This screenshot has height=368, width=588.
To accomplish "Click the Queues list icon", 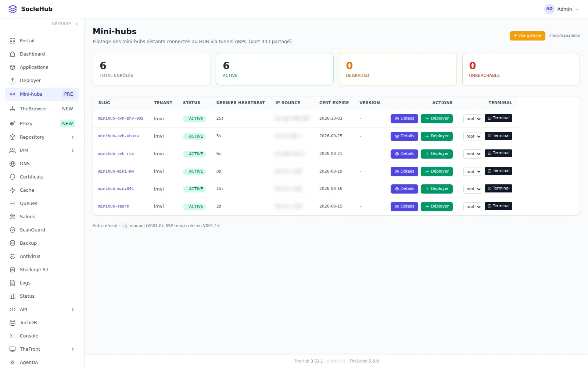I will click(x=12, y=204).
